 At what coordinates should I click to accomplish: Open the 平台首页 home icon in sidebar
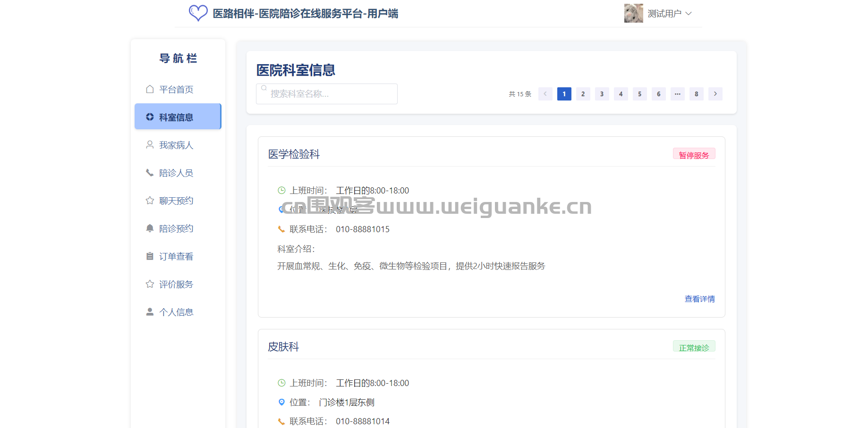click(x=150, y=89)
